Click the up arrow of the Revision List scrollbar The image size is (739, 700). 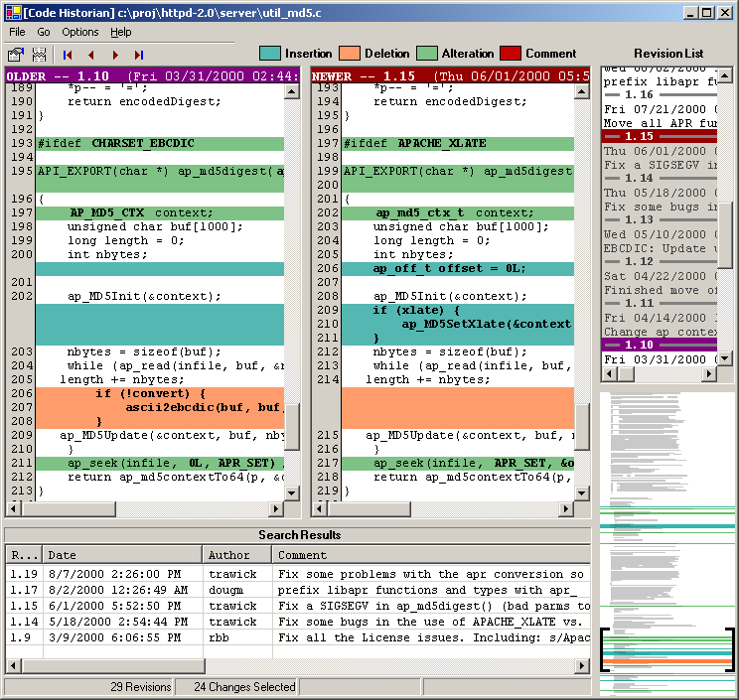click(724, 75)
